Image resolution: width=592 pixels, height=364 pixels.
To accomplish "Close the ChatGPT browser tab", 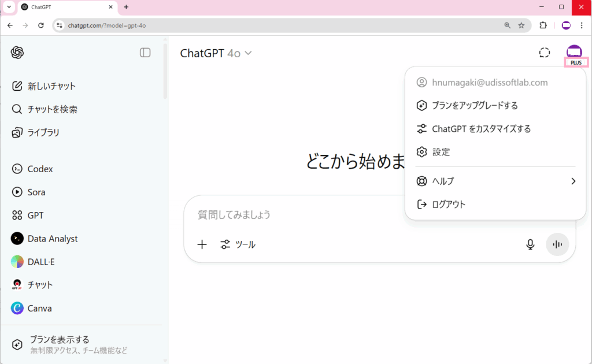I will click(x=110, y=7).
